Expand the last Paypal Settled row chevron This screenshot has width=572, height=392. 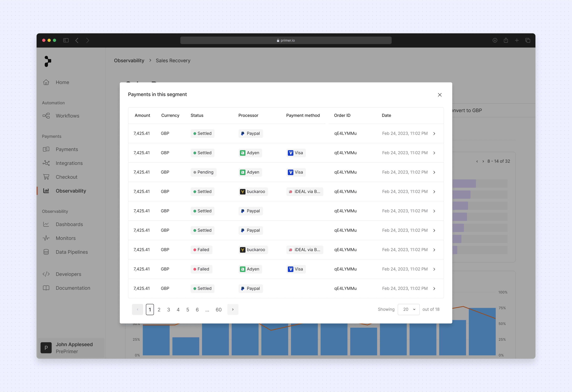434,288
